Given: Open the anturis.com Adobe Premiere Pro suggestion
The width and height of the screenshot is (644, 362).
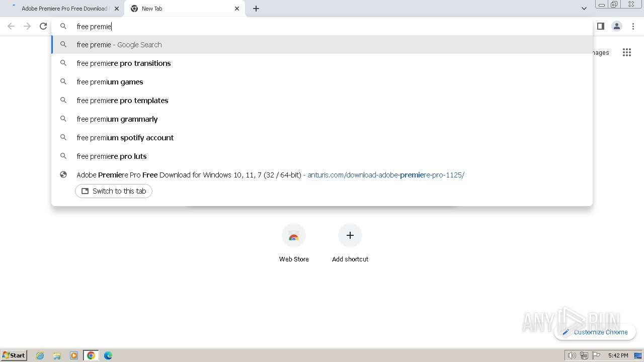Looking at the screenshot, I should click(x=322, y=175).
